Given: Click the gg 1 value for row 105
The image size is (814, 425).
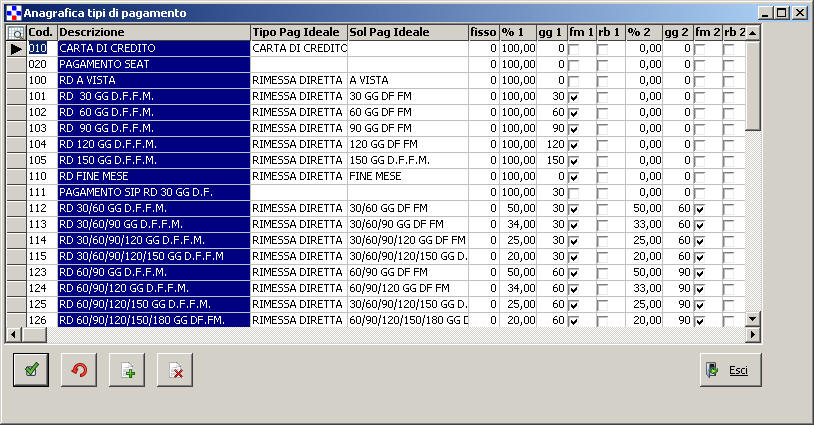Looking at the screenshot, I should pos(552,160).
